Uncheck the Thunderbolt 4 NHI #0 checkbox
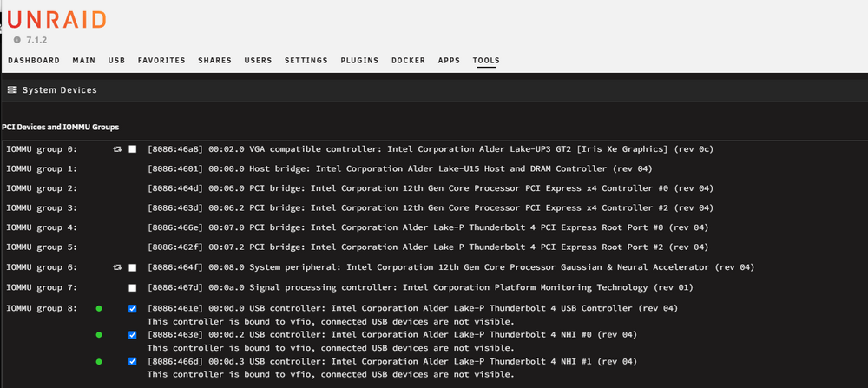The height and width of the screenshot is (388, 868). [132, 335]
